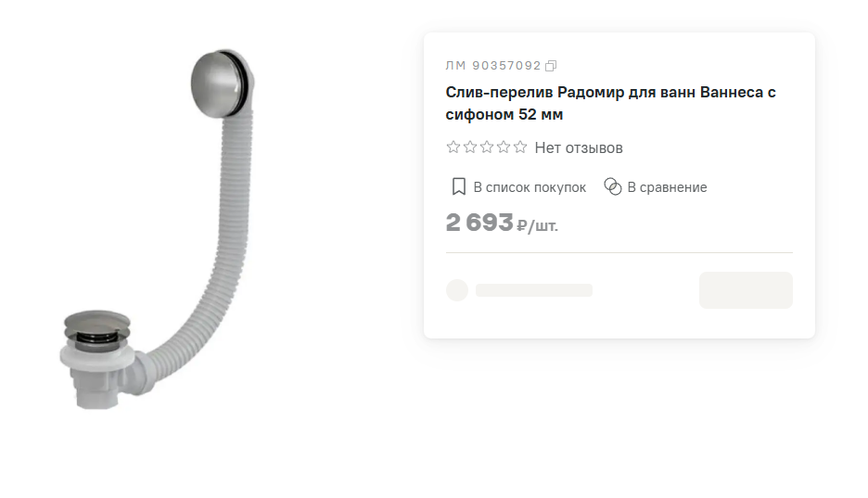Click the grey loading placeholder button

pyautogui.click(x=746, y=290)
